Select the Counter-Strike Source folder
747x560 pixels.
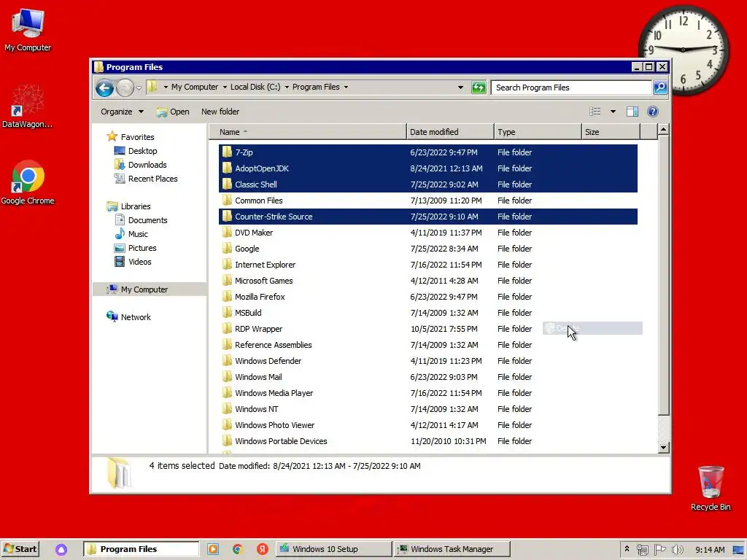[427, 216]
